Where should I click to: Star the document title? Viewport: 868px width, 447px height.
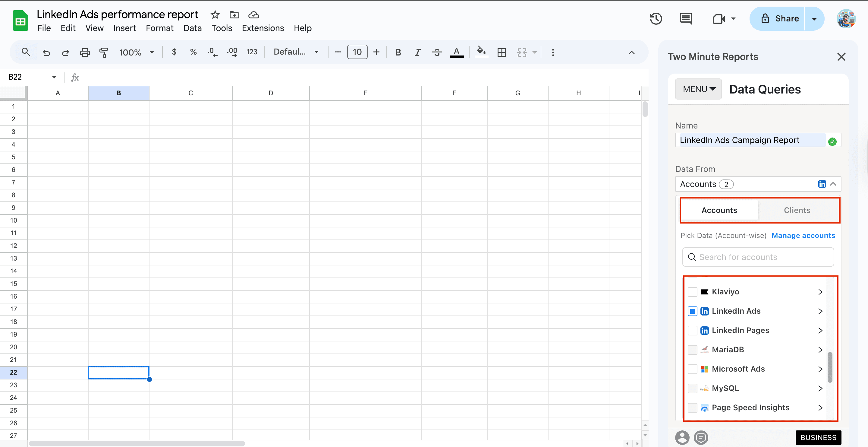click(x=215, y=15)
